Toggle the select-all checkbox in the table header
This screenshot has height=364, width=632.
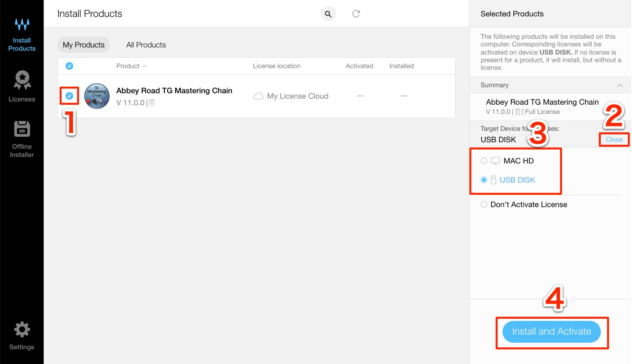tap(69, 66)
